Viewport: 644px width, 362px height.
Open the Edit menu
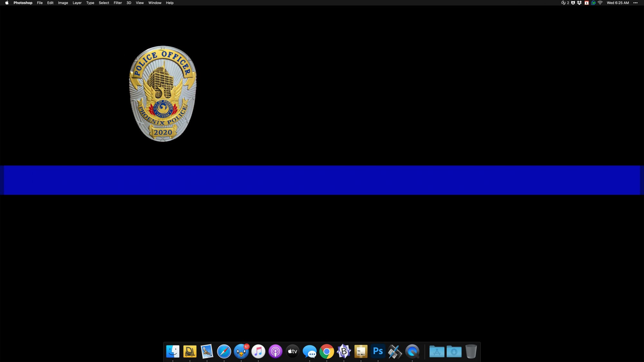tap(50, 3)
